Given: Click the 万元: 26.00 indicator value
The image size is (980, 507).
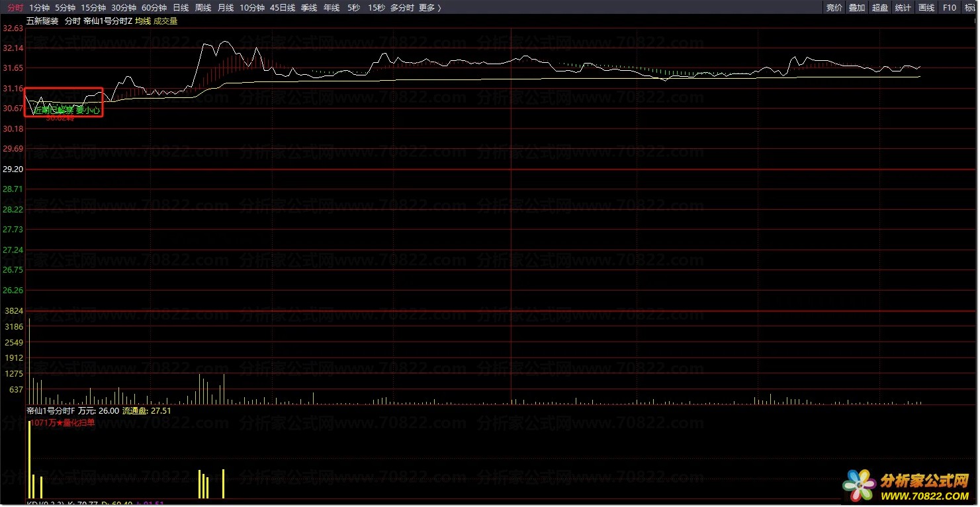Looking at the screenshot, I should pyautogui.click(x=99, y=411).
